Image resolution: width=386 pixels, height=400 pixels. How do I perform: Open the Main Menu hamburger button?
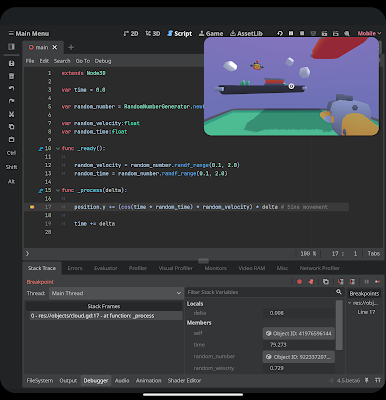tap(29, 33)
